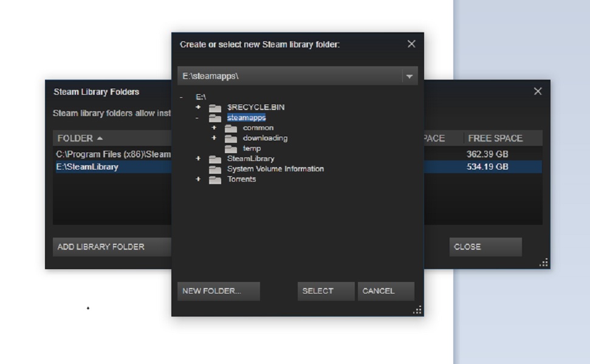590x364 pixels.
Task: Click the CANCEL button
Action: [x=386, y=291]
